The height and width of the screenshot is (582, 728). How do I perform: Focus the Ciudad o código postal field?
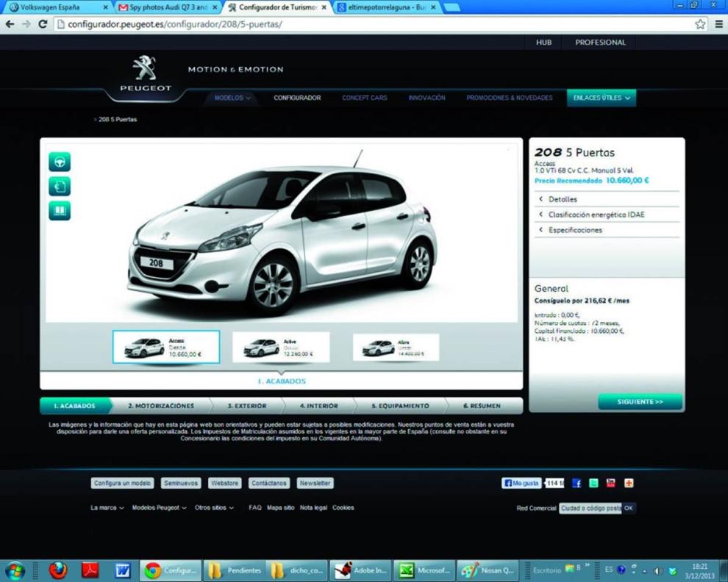coord(590,509)
